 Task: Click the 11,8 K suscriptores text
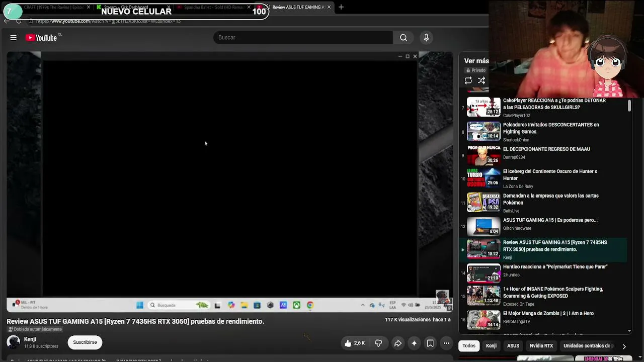pyautogui.click(x=41, y=346)
